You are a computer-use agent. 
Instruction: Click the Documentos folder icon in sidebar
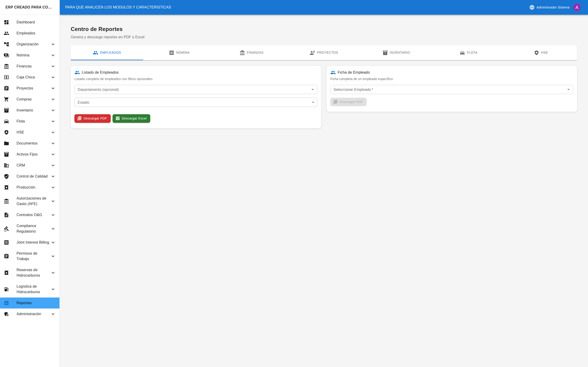(x=7, y=143)
